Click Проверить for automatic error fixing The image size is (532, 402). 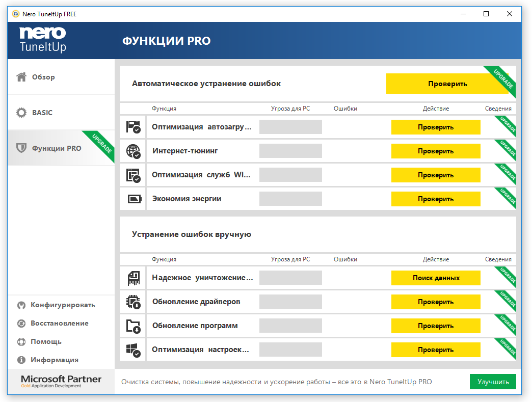pyautogui.click(x=447, y=84)
